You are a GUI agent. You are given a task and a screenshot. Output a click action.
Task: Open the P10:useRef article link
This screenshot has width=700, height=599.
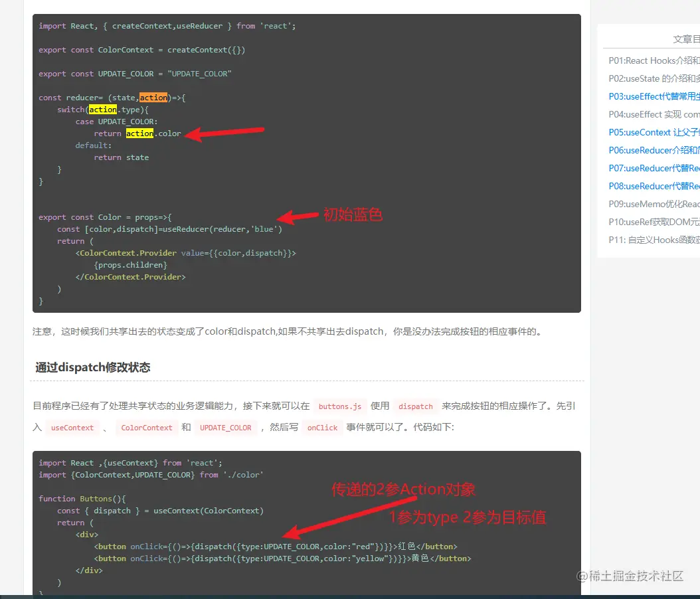click(654, 222)
